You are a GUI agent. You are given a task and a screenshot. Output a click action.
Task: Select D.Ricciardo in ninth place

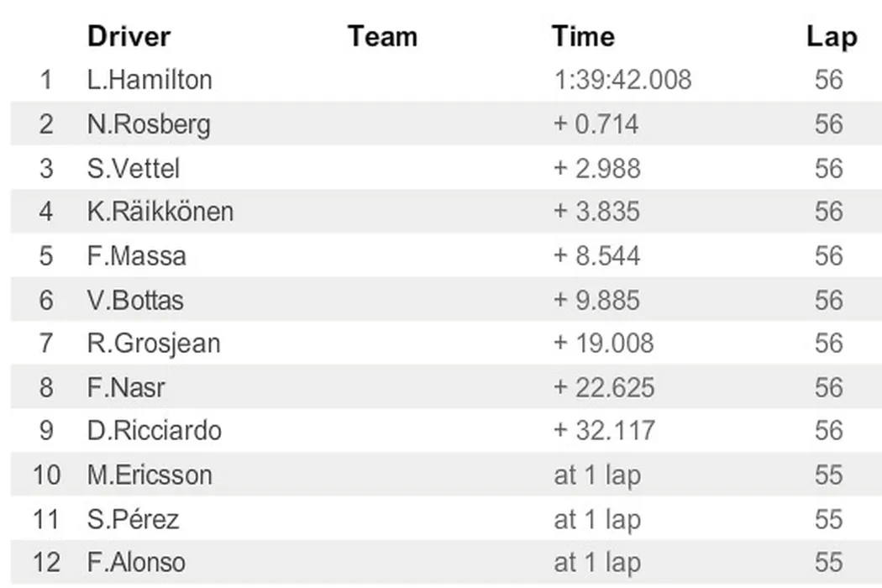click(x=155, y=431)
